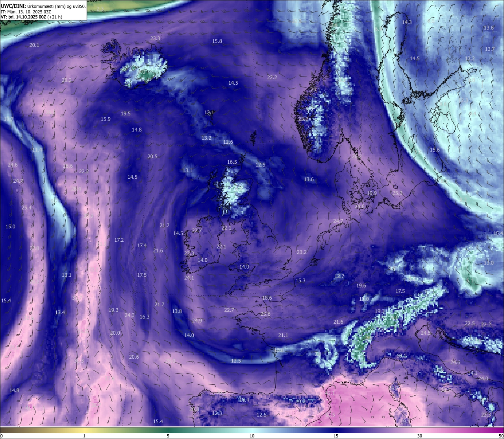Click the 13.7 value on the map
This screenshot has height=439, width=504.
coord(490,49)
